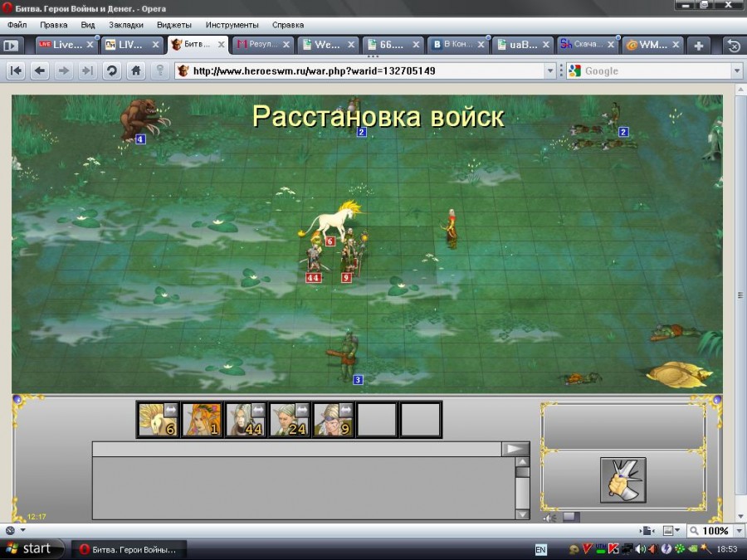
Task: Switch to the uaB... tab
Action: tap(523, 45)
